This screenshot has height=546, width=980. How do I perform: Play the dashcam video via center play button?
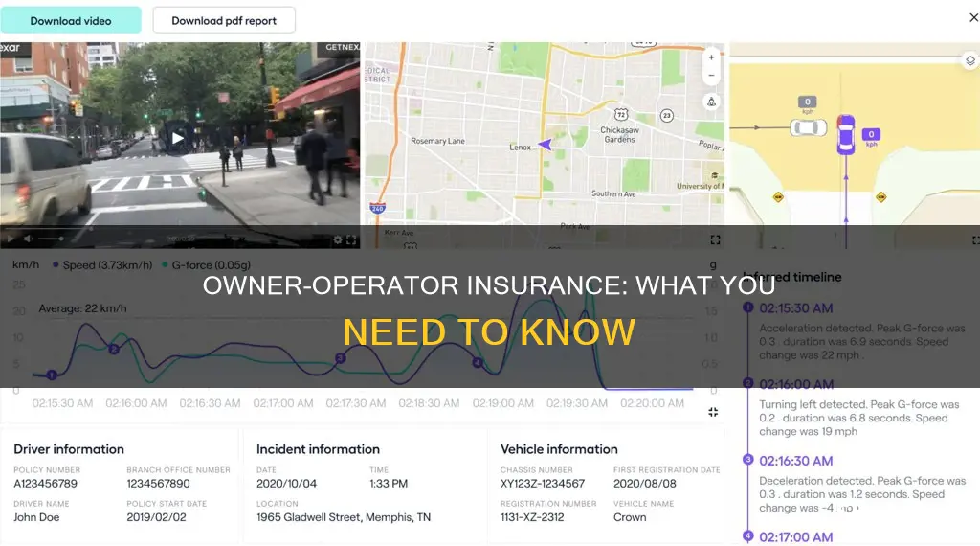177,138
